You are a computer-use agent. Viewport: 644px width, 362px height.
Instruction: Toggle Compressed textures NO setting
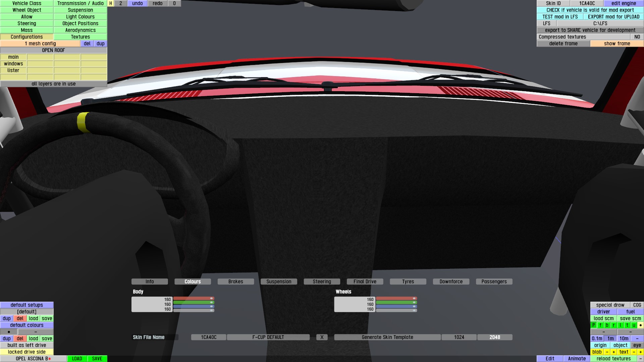pyautogui.click(x=637, y=37)
